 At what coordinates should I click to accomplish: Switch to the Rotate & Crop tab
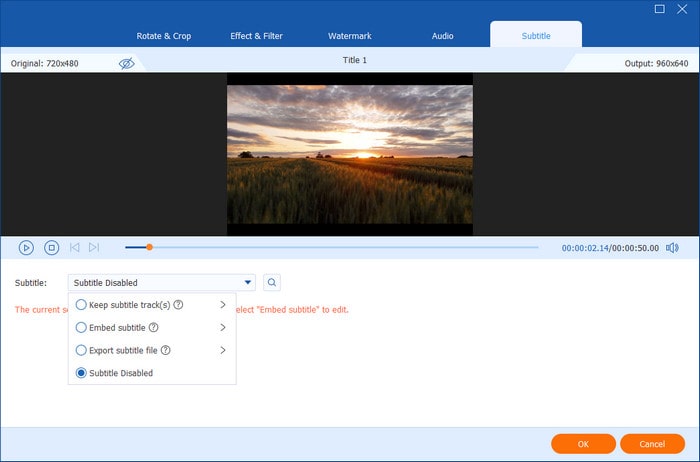165,36
